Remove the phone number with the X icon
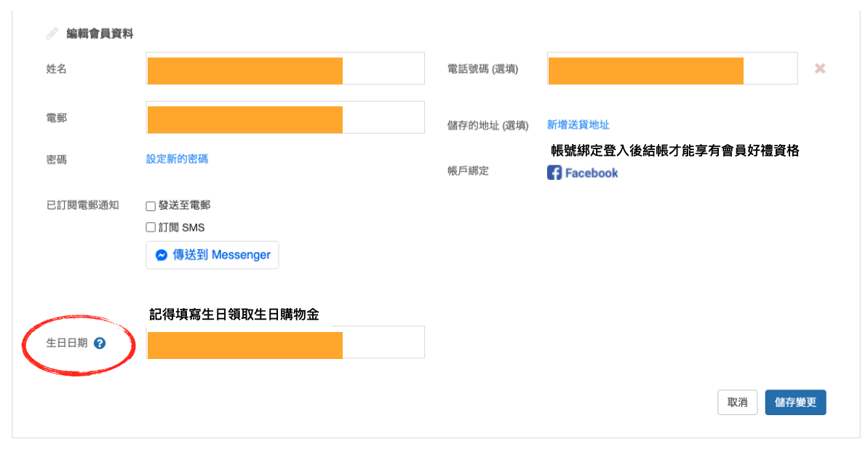 pyautogui.click(x=819, y=68)
